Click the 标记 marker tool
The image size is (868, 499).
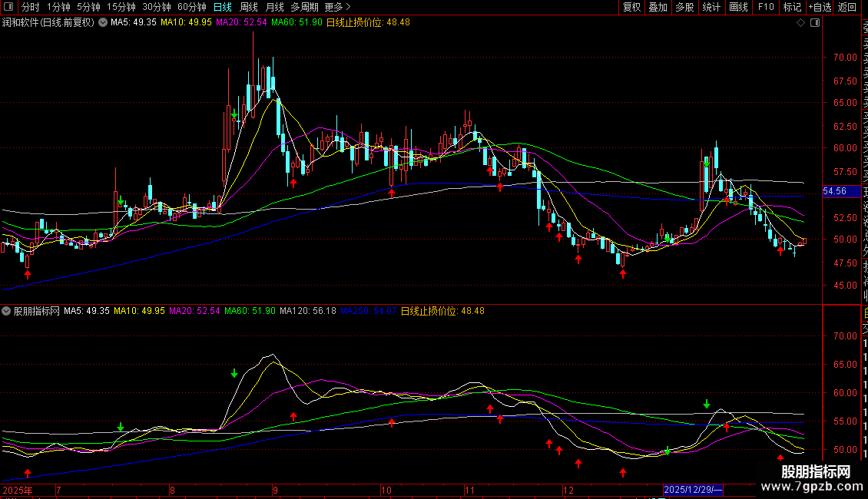[791, 7]
